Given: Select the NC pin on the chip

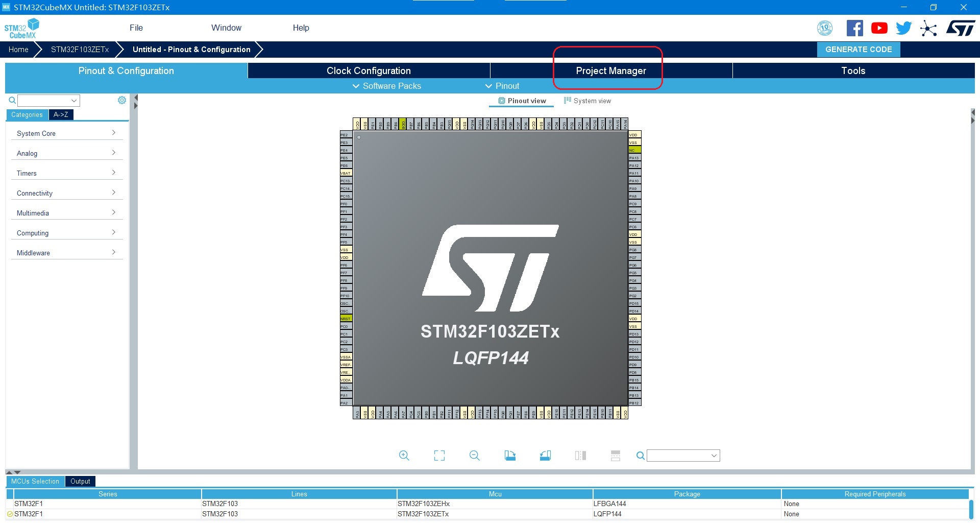Looking at the screenshot, I should tap(634, 150).
